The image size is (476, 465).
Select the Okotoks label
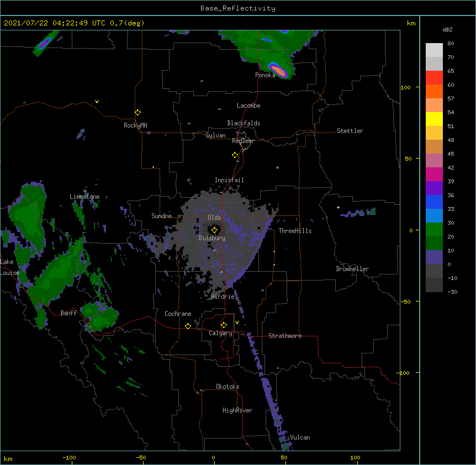pyautogui.click(x=228, y=387)
